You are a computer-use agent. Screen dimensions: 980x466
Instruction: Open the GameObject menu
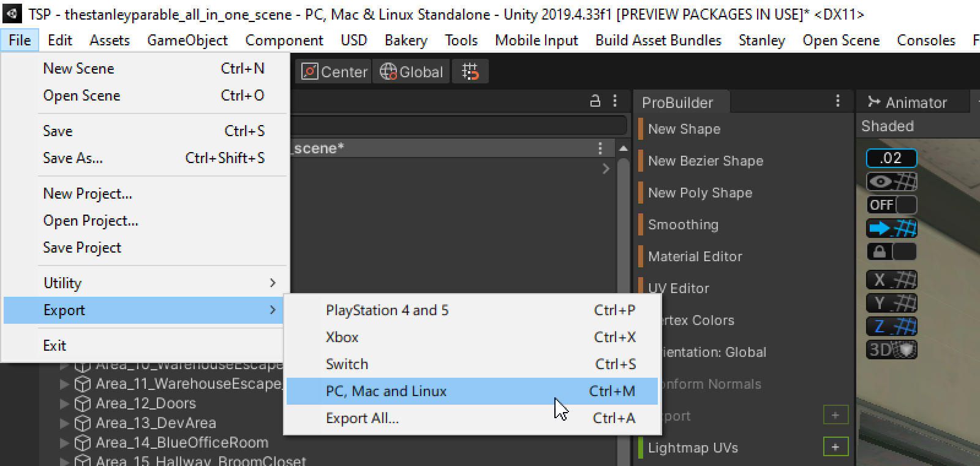coord(187,40)
